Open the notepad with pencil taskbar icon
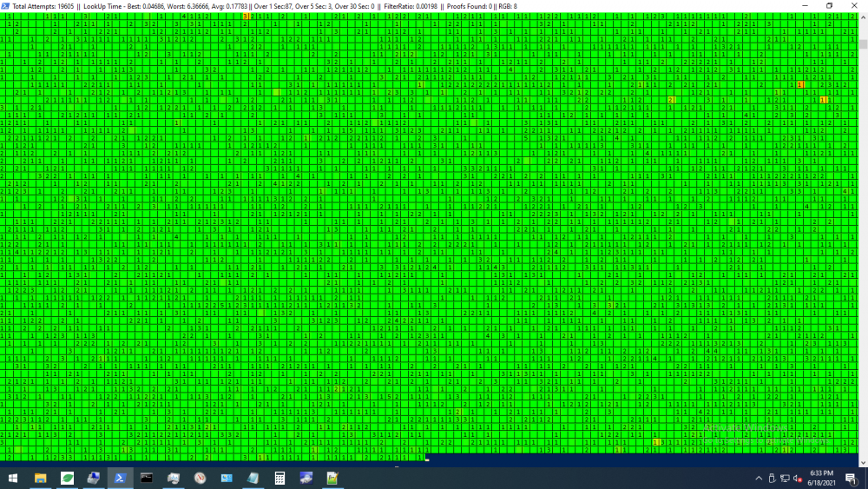 click(x=332, y=478)
